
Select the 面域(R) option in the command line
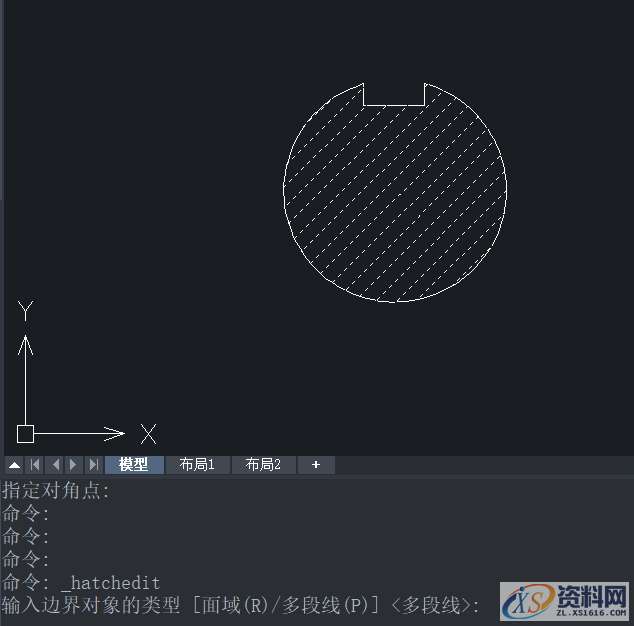[235, 606]
